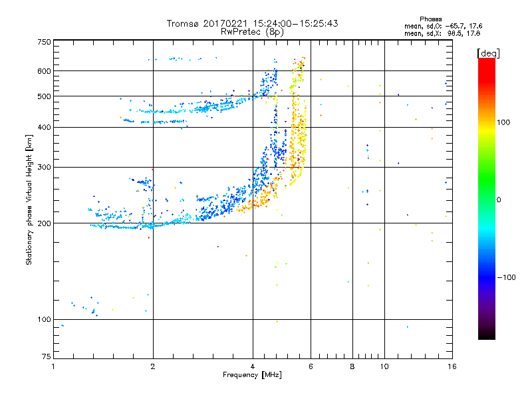Click the colorbar '100' tick label
Viewport: 532px width, 399px height.
[x=503, y=122]
